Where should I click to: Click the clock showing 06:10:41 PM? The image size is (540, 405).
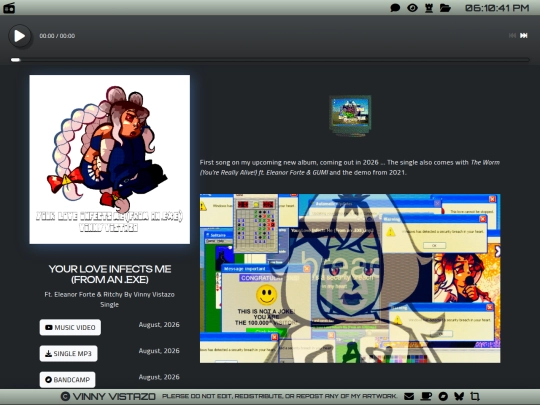(x=497, y=8)
